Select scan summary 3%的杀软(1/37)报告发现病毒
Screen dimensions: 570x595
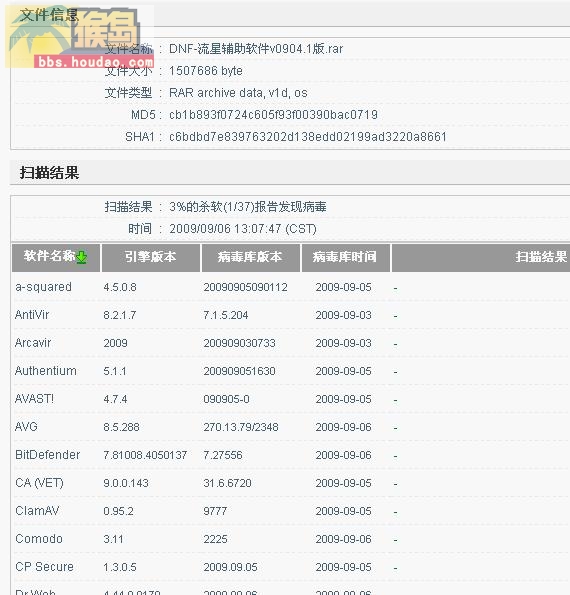click(248, 207)
